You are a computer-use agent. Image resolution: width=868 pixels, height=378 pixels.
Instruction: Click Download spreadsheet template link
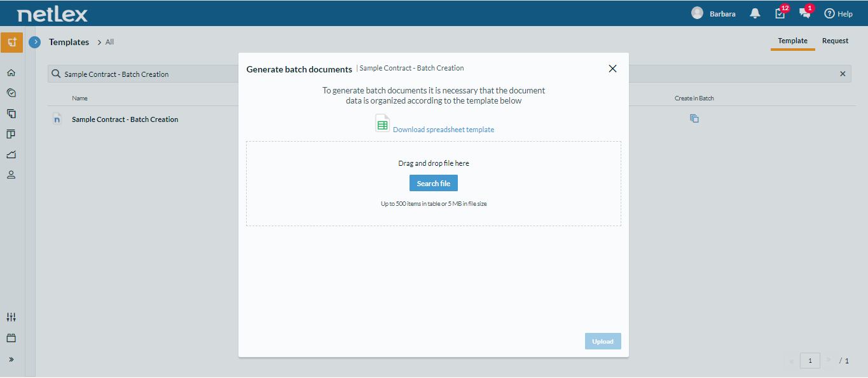pos(443,130)
